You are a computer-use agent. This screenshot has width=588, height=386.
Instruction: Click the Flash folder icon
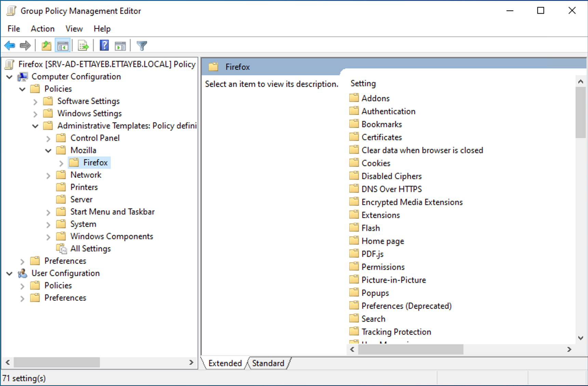point(354,228)
